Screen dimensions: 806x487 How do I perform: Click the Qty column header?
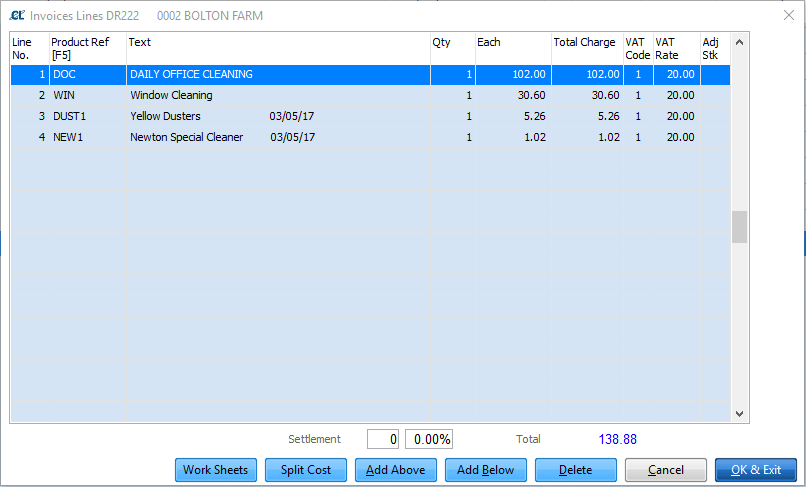coord(453,48)
